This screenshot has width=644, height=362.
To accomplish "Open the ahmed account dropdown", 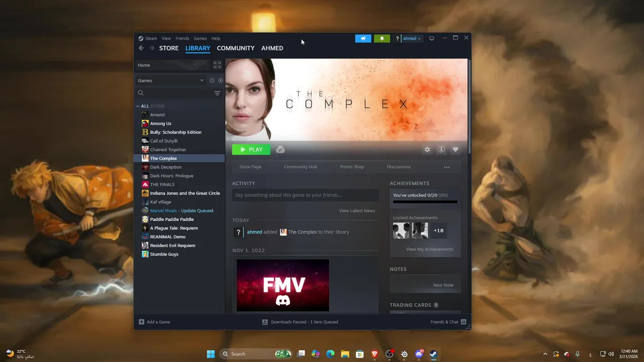I will (412, 38).
